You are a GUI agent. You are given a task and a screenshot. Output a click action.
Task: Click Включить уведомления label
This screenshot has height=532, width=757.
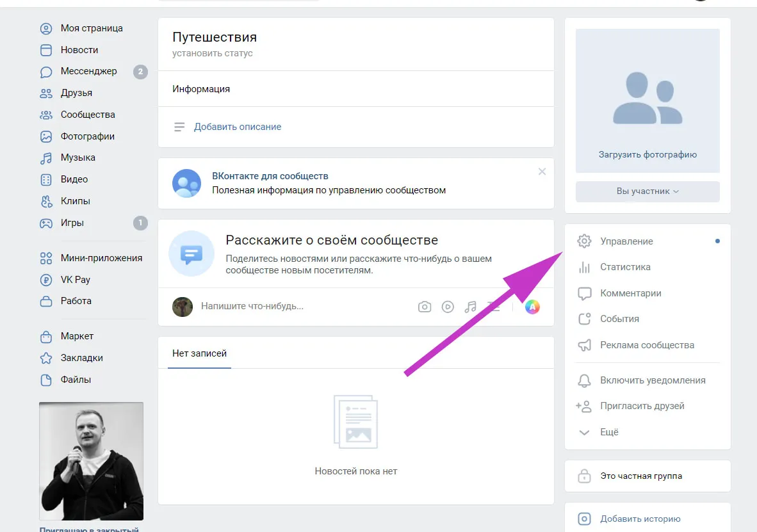[653, 380]
